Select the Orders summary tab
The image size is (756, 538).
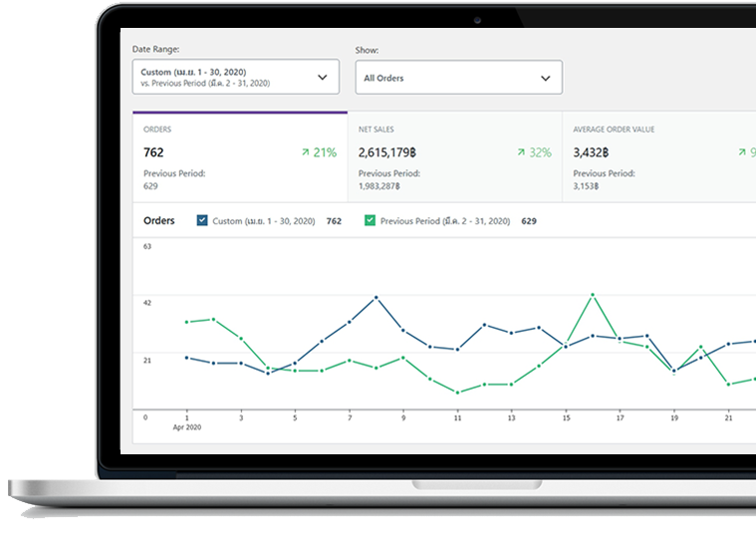coord(240,156)
